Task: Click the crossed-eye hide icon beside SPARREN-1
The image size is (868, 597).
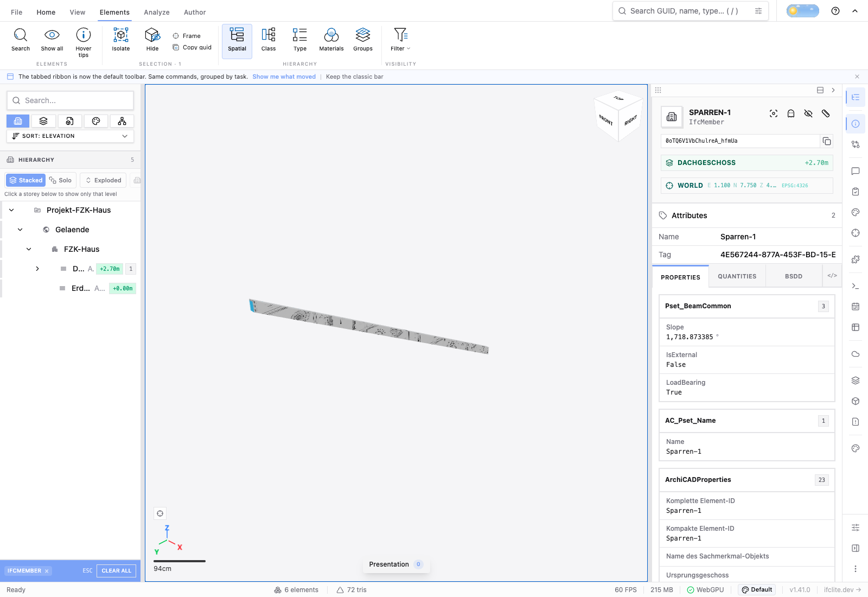Action: pos(808,113)
